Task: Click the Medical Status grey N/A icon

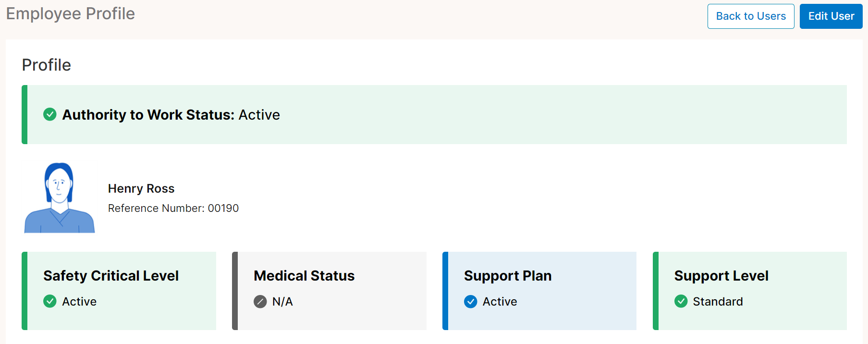Action: [x=260, y=302]
